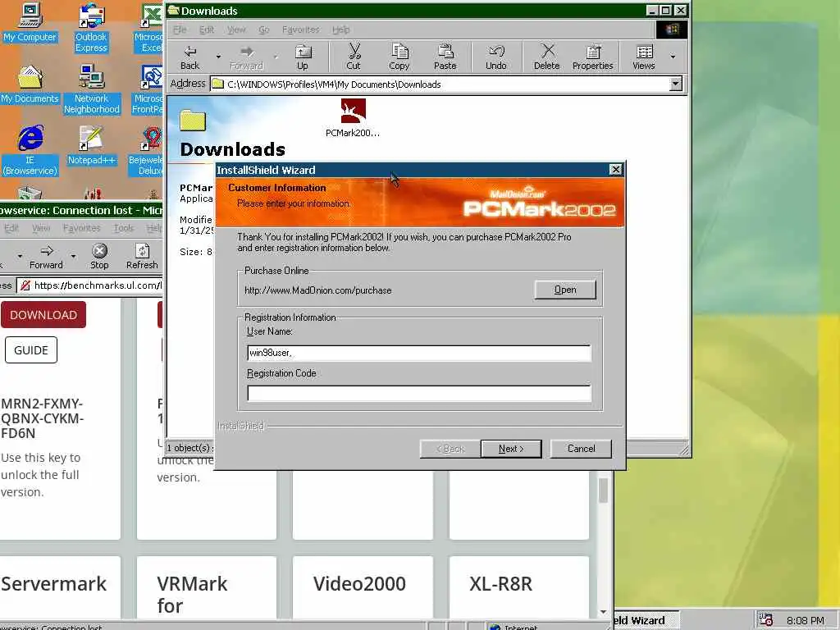This screenshot has width=840, height=630.
Task: Launch Bejeweled Deluxe desktop shortcut
Action: pyautogui.click(x=146, y=150)
